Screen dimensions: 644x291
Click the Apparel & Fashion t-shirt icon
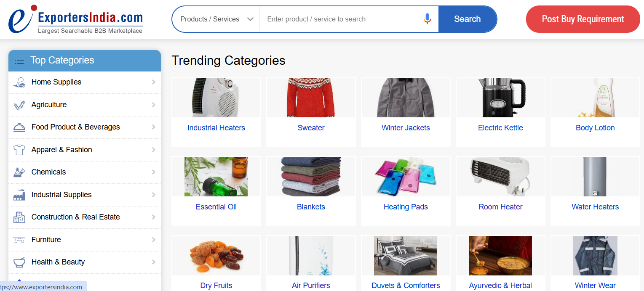click(19, 150)
